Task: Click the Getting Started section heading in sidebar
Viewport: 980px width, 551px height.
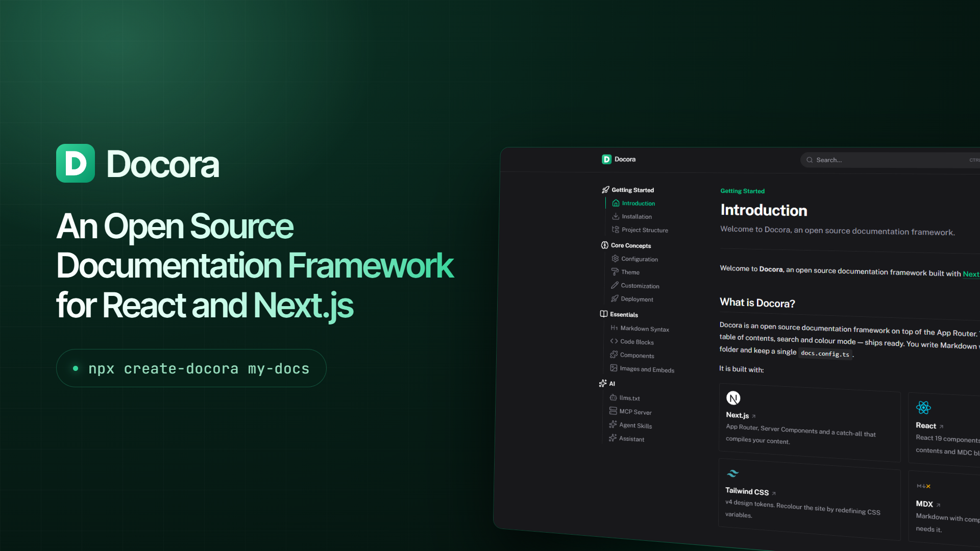Action: pos(632,190)
